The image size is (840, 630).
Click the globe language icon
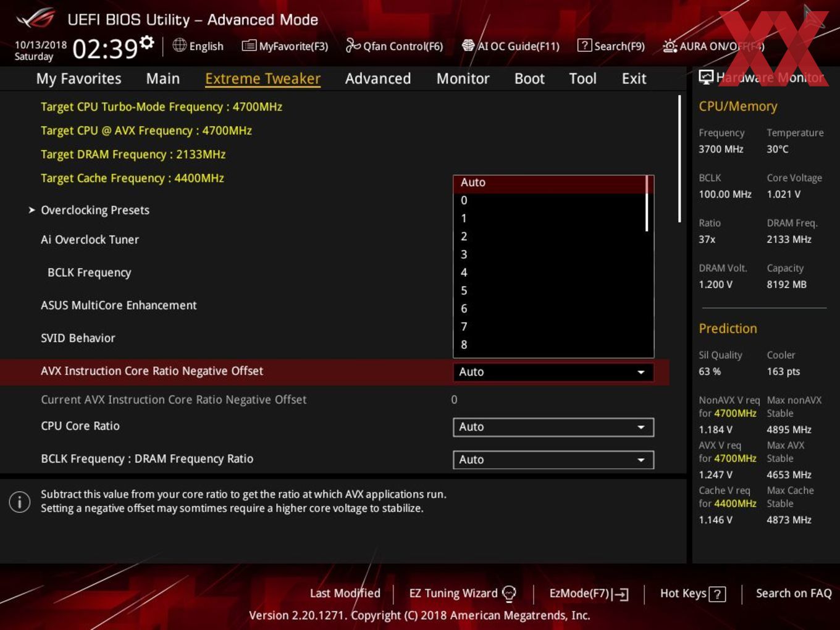click(x=179, y=45)
